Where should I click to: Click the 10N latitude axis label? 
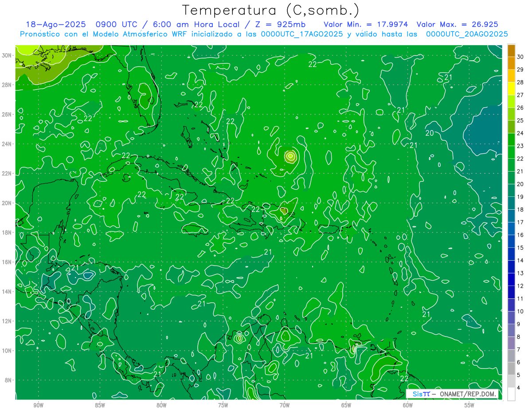(7, 351)
